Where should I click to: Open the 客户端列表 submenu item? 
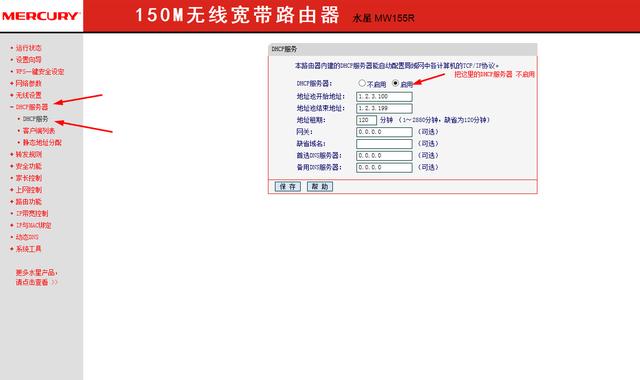pyautogui.click(x=38, y=131)
